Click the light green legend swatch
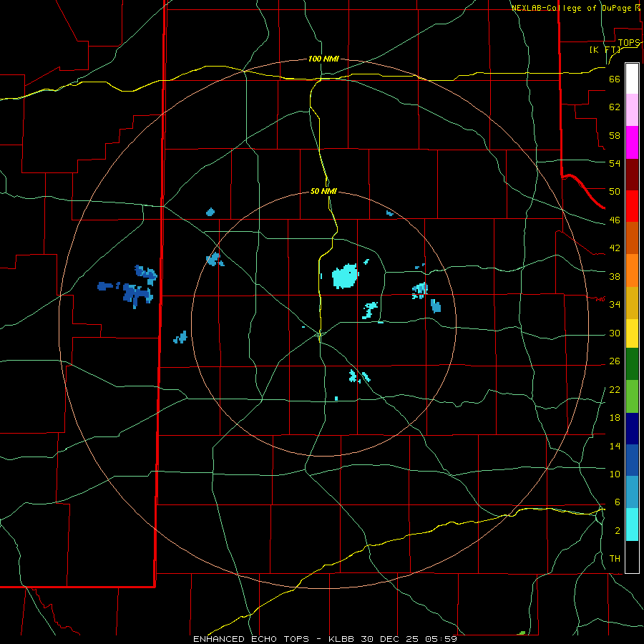 [632, 396]
